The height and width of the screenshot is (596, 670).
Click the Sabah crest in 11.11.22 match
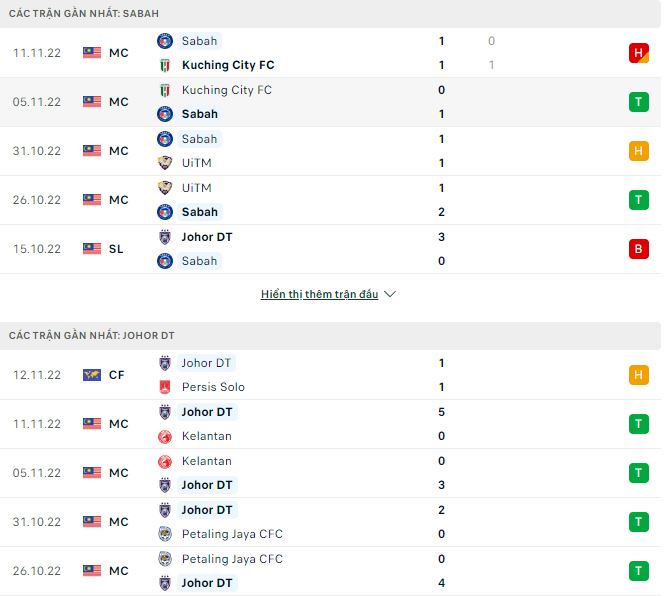165,41
